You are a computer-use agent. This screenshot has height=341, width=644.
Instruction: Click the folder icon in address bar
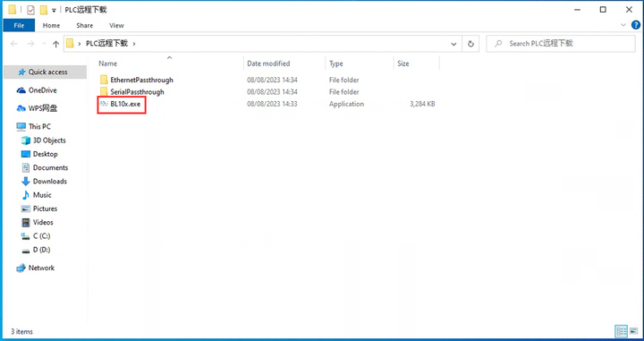click(71, 43)
